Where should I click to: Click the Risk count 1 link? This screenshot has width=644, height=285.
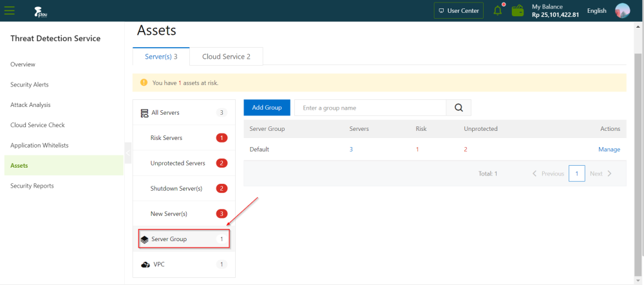pos(417,150)
